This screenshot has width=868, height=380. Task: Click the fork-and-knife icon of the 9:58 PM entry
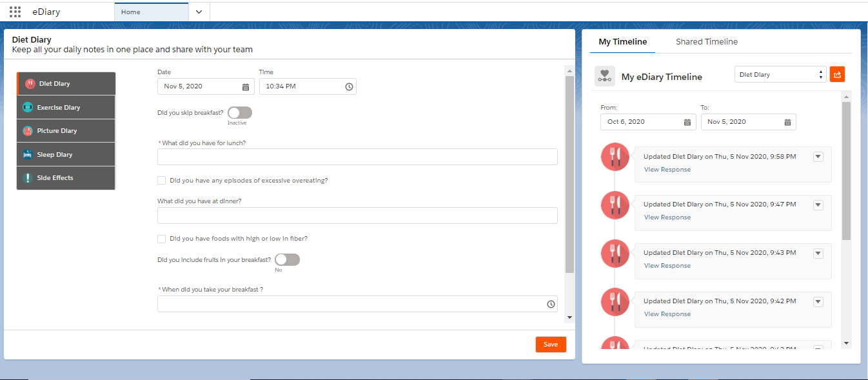pyautogui.click(x=615, y=157)
